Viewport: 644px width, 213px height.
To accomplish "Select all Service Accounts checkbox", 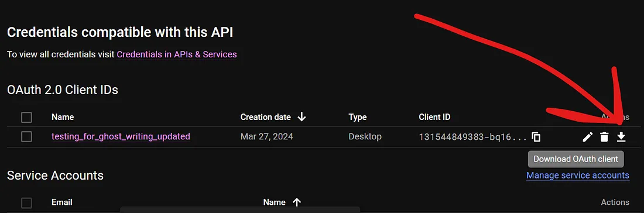I will pyautogui.click(x=27, y=202).
